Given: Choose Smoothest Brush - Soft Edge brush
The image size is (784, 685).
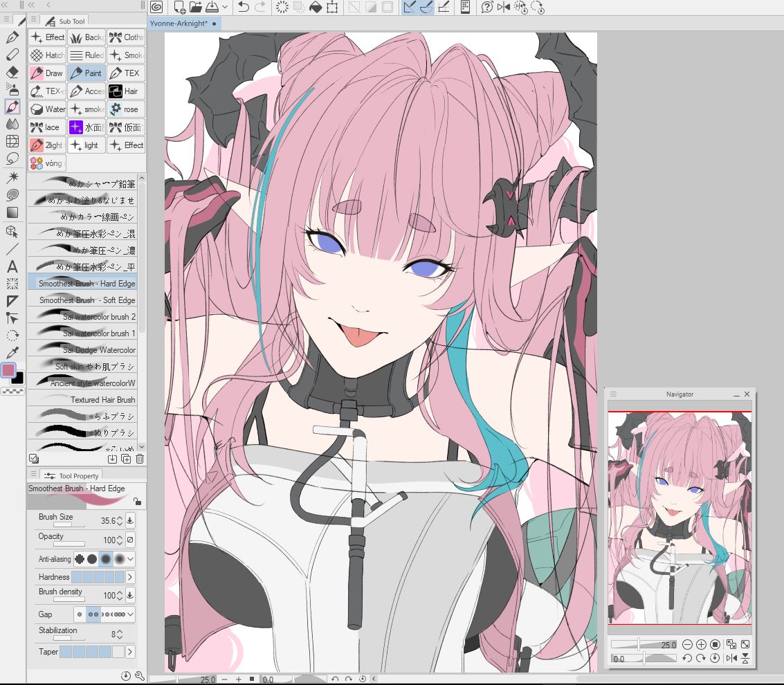Looking at the screenshot, I should click(82, 300).
